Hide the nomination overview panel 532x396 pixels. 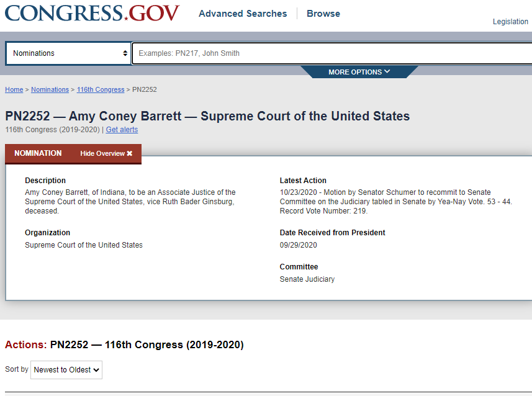pyautogui.click(x=106, y=153)
